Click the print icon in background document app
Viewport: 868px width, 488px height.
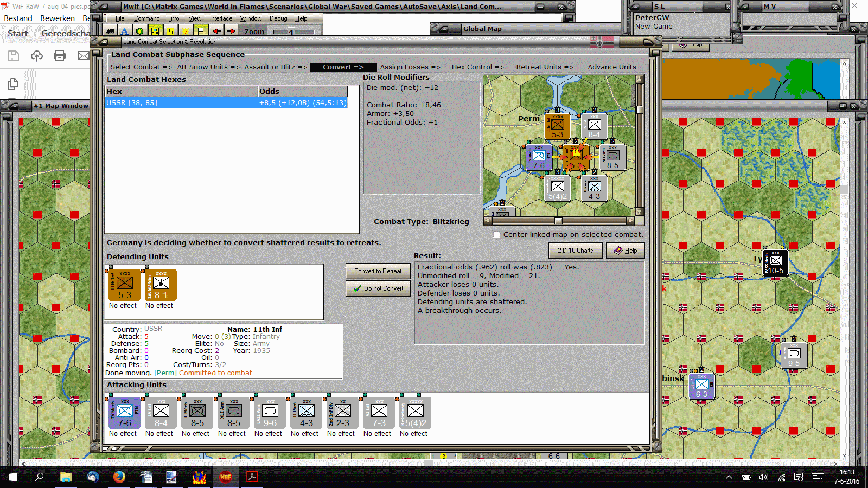point(60,55)
